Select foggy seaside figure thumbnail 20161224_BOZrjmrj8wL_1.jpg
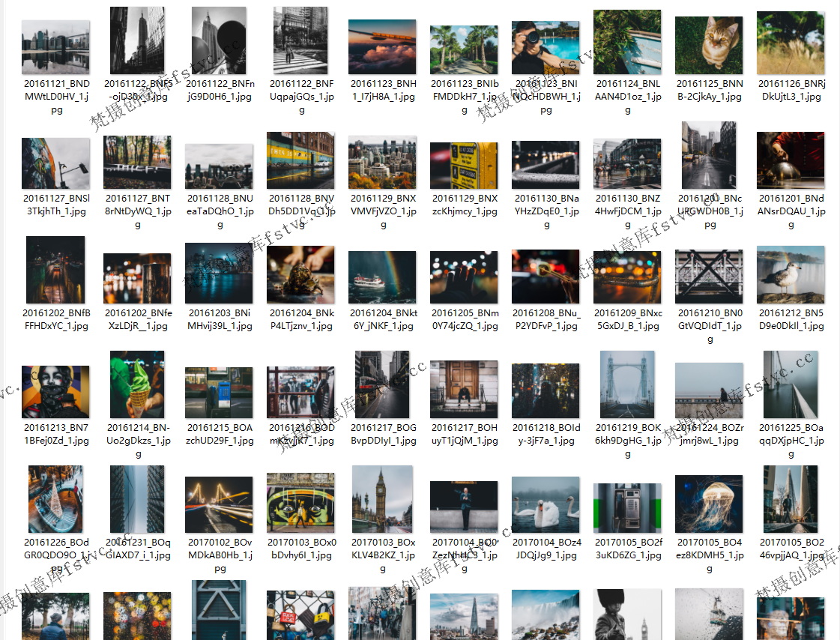 (x=709, y=390)
